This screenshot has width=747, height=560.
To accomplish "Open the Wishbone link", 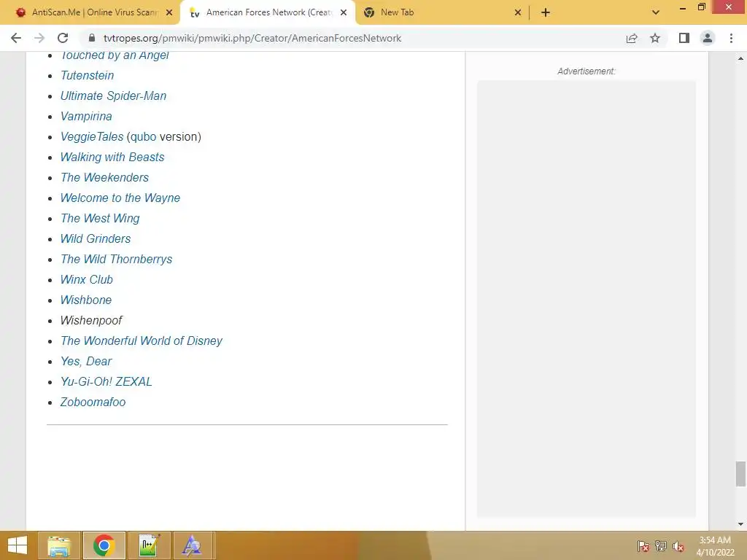I will pyautogui.click(x=86, y=300).
